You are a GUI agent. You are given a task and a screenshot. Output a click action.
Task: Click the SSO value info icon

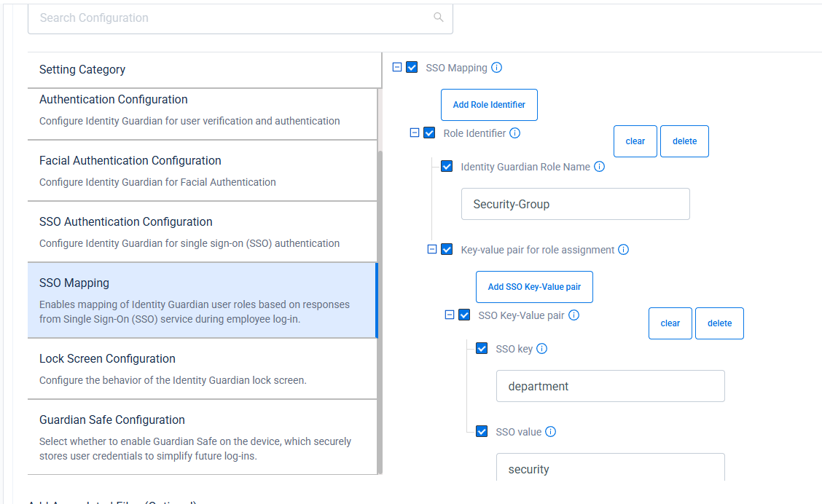[x=551, y=431]
